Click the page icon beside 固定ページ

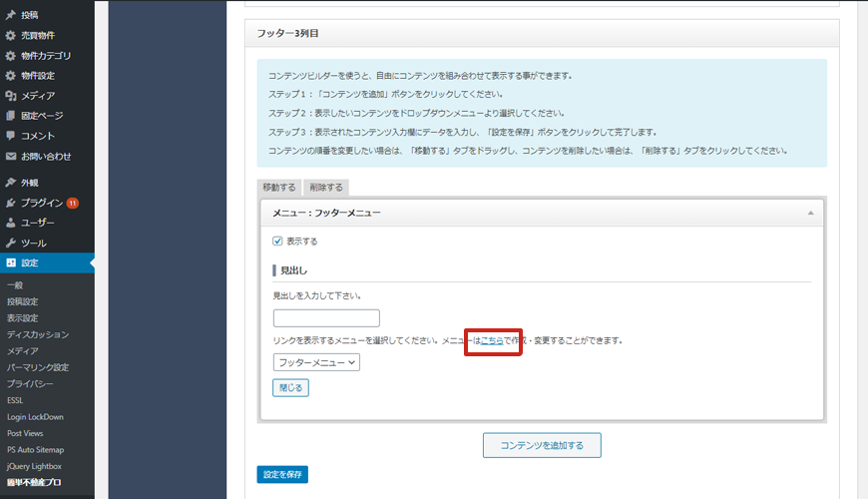[10, 116]
